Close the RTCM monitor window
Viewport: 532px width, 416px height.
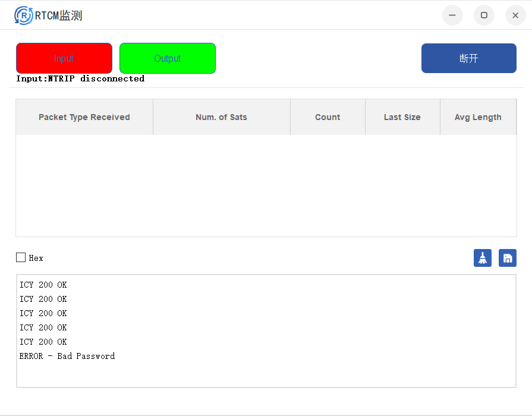pyautogui.click(x=515, y=15)
